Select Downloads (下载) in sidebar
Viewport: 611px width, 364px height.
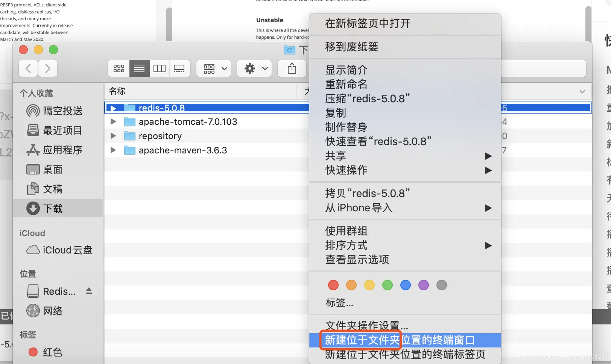point(58,208)
